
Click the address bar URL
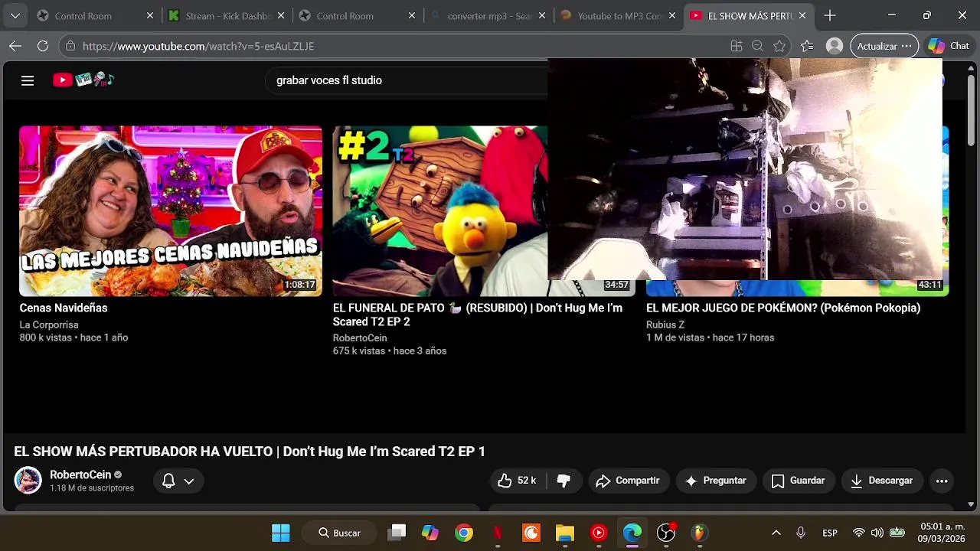[x=198, y=46]
